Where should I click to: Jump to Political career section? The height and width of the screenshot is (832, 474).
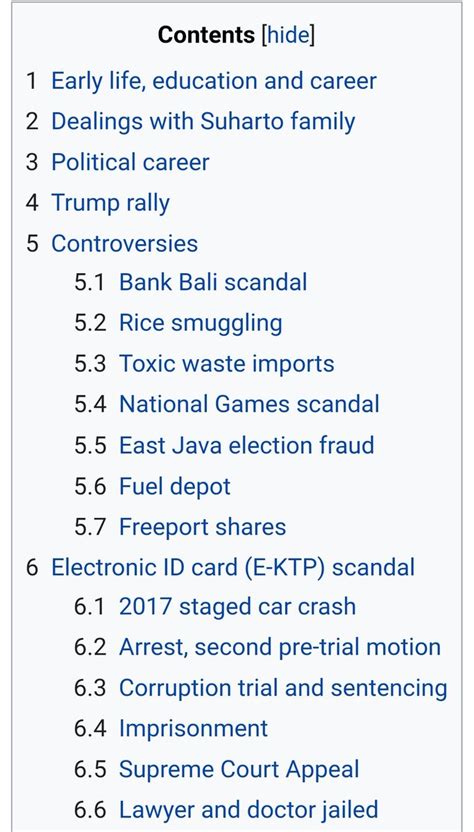(130, 162)
